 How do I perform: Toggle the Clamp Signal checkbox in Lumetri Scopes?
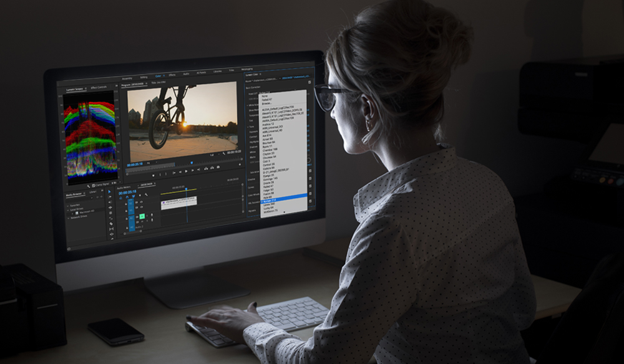click(94, 184)
